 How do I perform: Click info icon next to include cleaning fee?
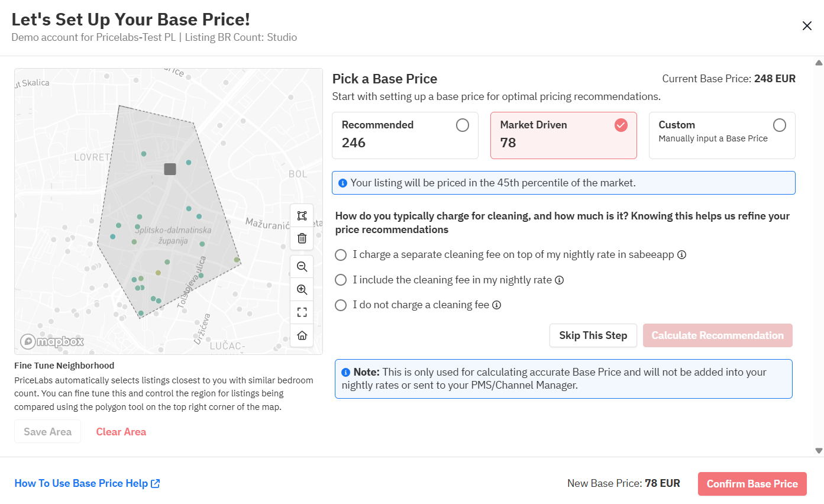point(559,280)
